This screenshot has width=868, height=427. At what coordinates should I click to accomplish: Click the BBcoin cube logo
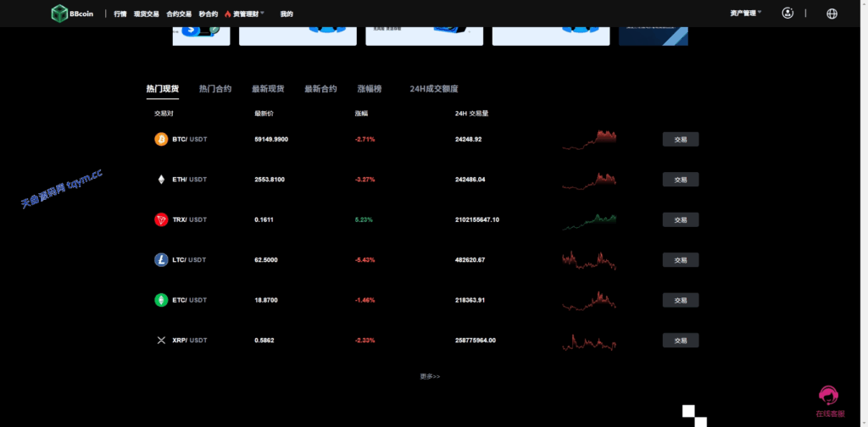pyautogui.click(x=59, y=14)
